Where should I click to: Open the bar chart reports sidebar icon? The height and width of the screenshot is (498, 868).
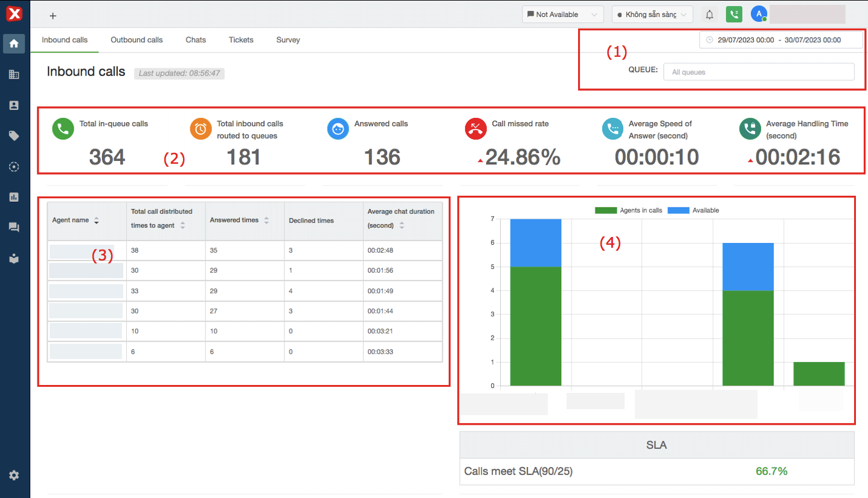(14, 197)
